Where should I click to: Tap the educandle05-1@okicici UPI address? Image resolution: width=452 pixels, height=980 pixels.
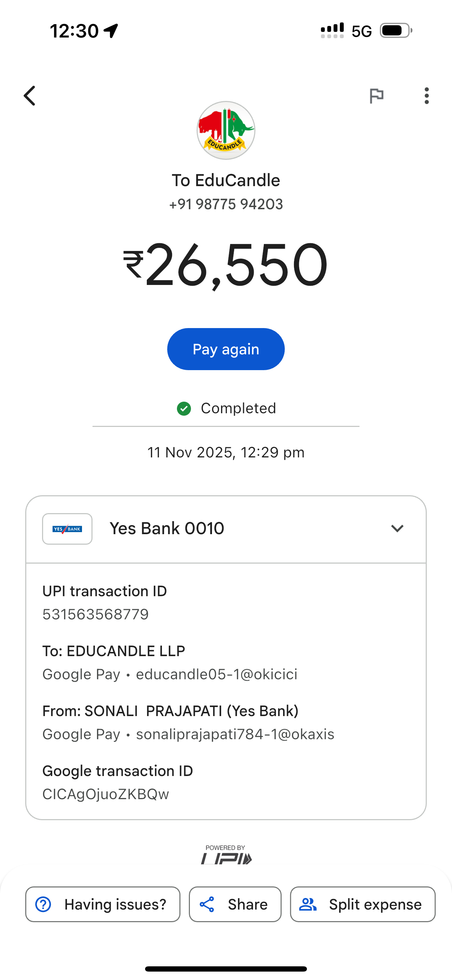[217, 674]
